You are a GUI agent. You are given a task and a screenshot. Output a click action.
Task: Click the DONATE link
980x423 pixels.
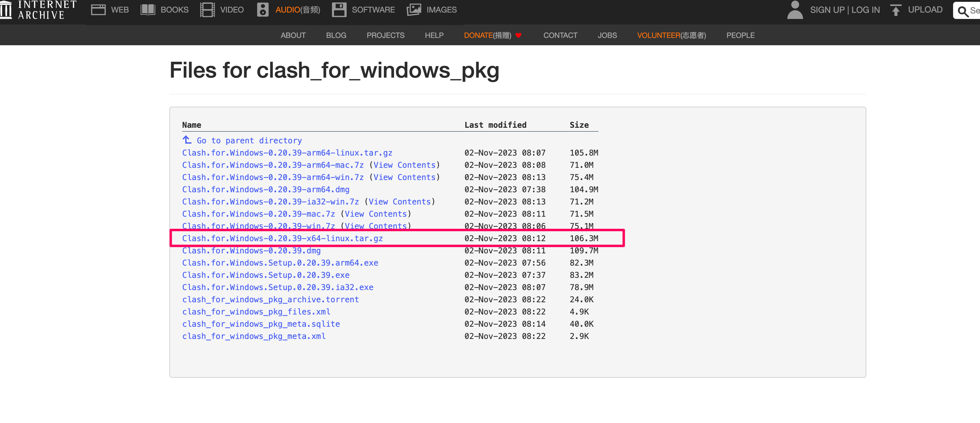(487, 35)
